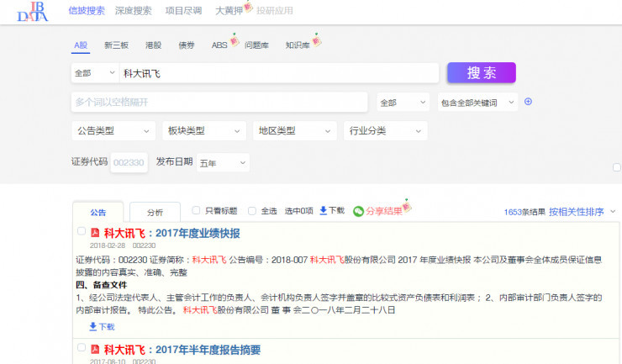
Task: Switch to the 港股 tab
Action: coord(154,45)
